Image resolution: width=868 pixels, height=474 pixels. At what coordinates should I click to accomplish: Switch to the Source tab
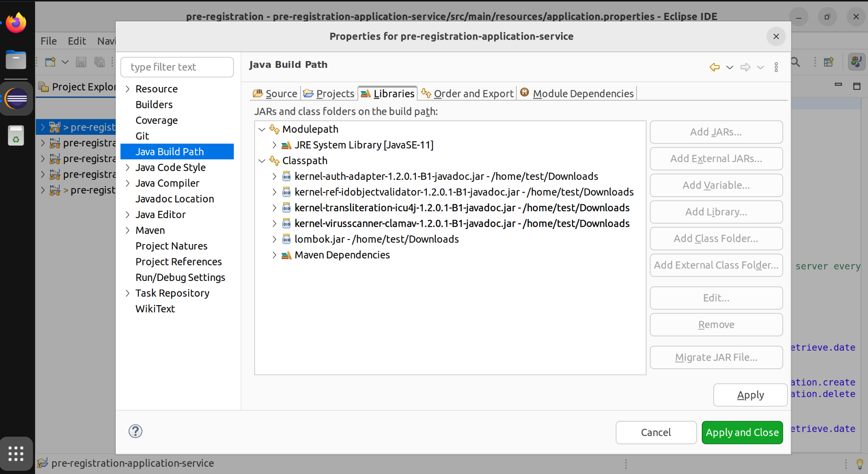pyautogui.click(x=275, y=93)
